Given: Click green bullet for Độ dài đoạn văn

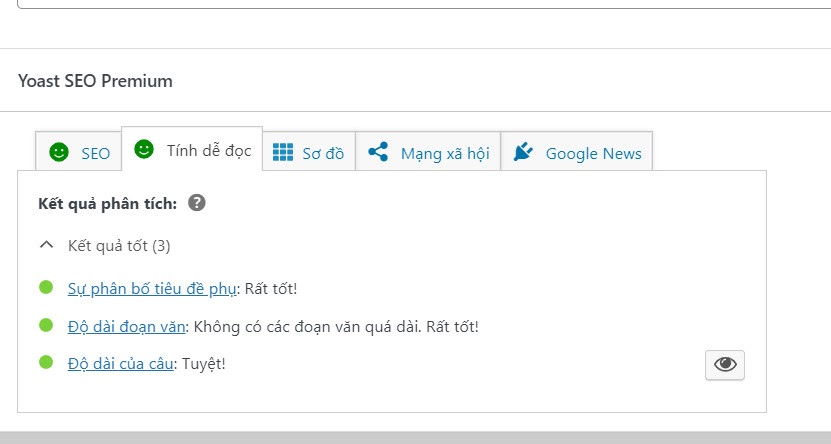Looking at the screenshot, I should coord(46,325).
